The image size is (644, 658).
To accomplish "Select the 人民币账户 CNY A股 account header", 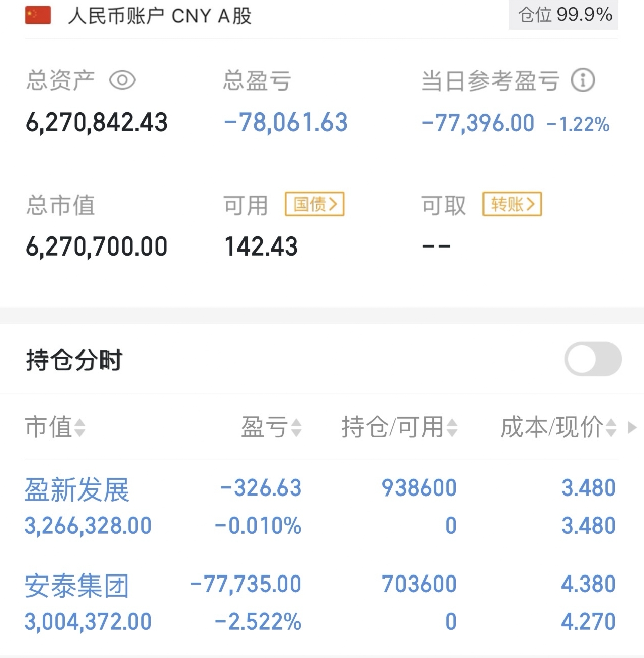I will (x=159, y=16).
